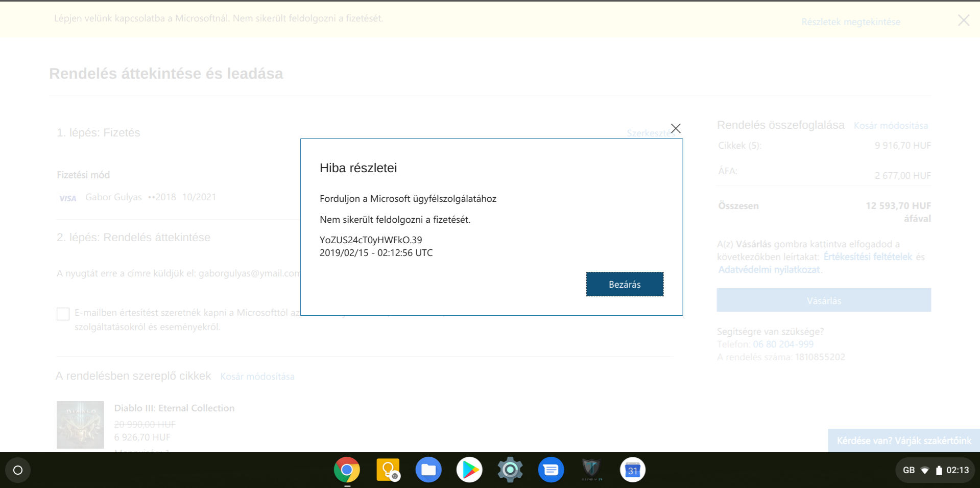Viewport: 980px width, 488px height.
Task: Click cardholder name Gabor Gulyas
Action: (x=113, y=197)
